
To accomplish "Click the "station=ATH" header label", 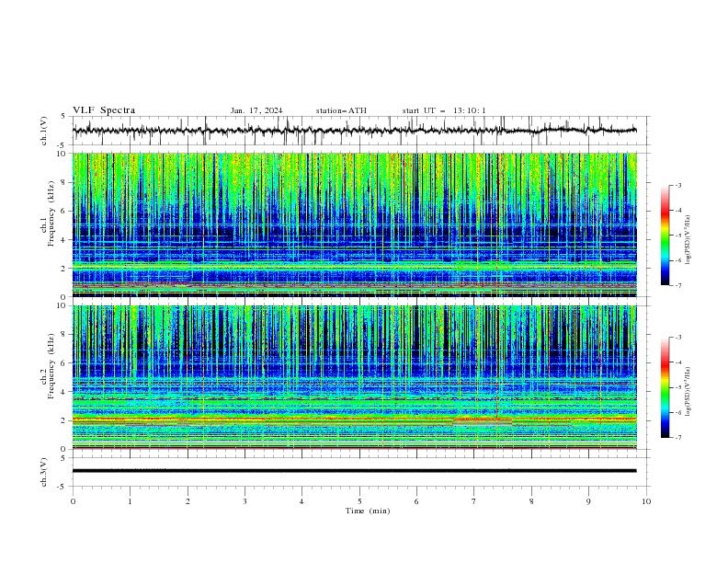I will click(x=341, y=110).
